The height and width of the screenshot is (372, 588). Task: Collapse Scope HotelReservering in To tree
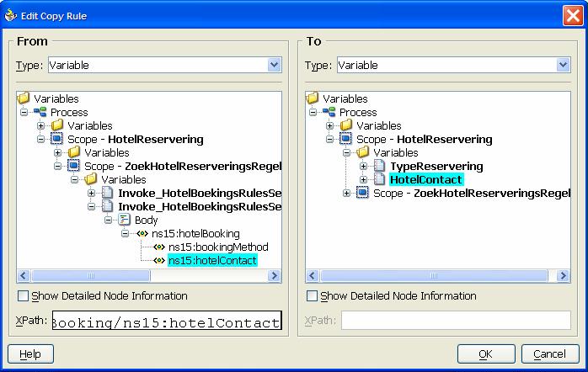329,139
